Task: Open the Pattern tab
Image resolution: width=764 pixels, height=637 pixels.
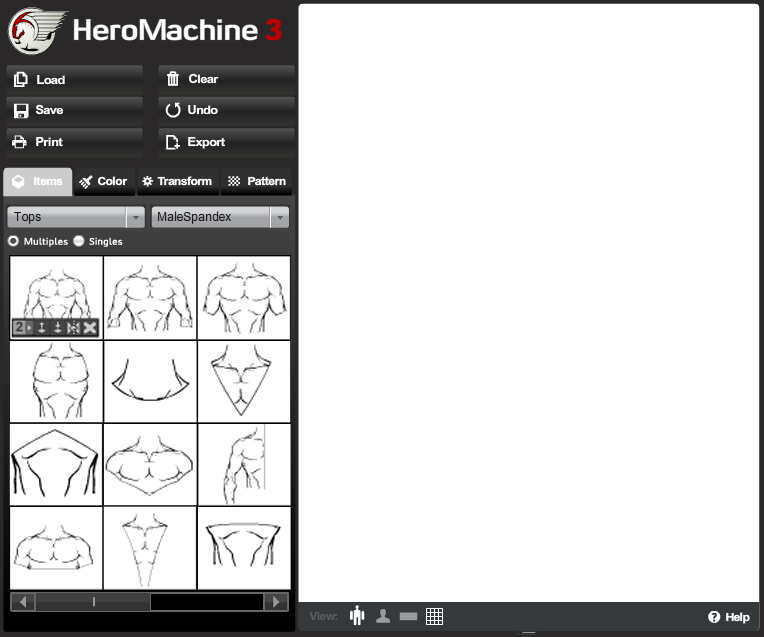Action: click(x=256, y=182)
